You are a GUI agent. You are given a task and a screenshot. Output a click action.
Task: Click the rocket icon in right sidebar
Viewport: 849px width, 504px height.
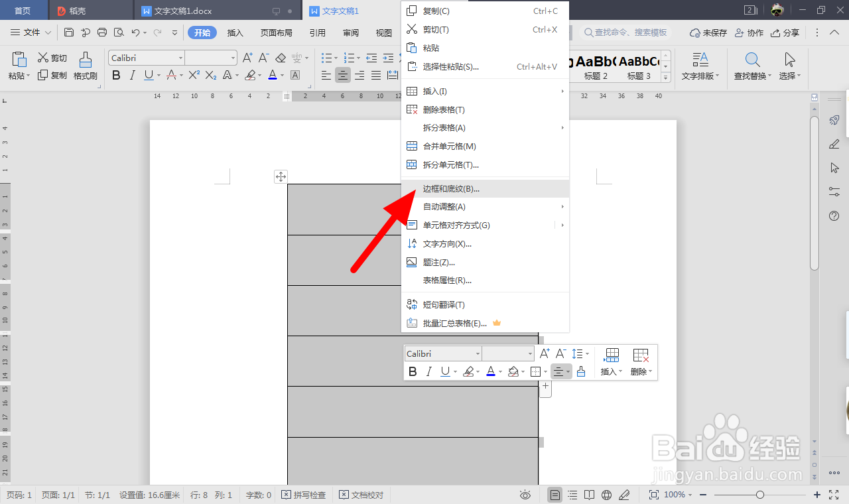[835, 120]
